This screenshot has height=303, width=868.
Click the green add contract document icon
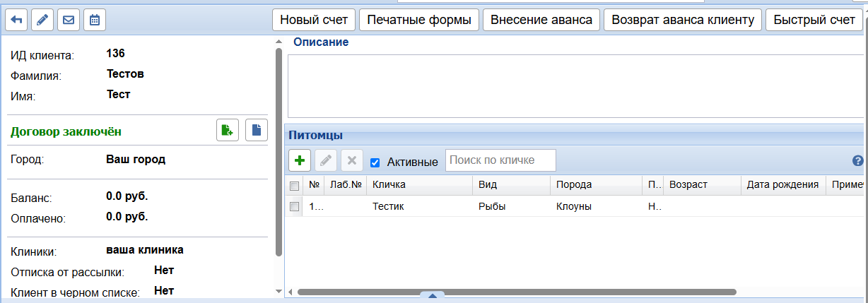tap(228, 130)
